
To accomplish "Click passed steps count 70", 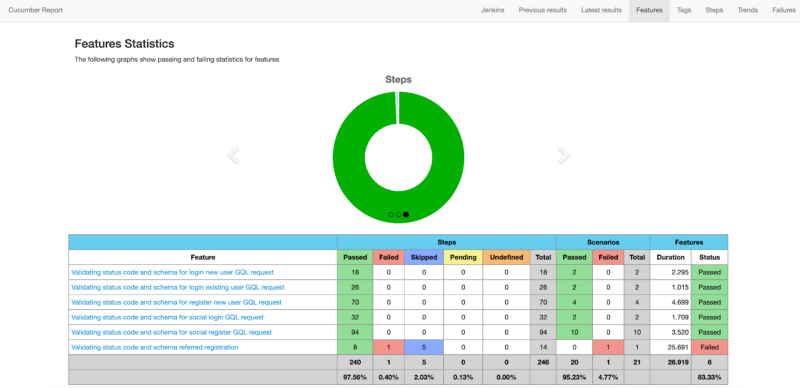I will (x=355, y=302).
